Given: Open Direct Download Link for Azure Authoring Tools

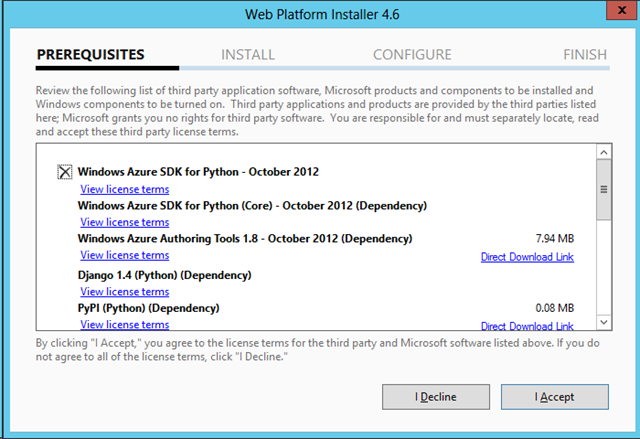Looking at the screenshot, I should coord(527,257).
